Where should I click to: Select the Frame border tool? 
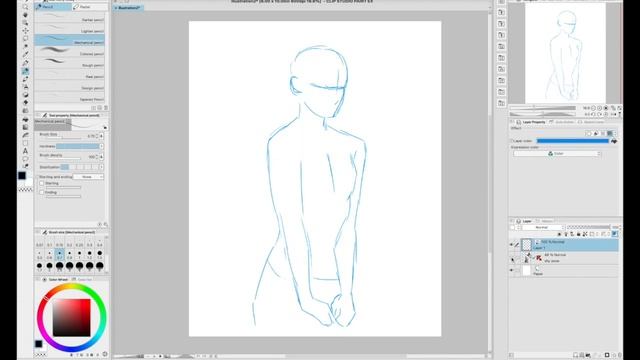pos(25,143)
